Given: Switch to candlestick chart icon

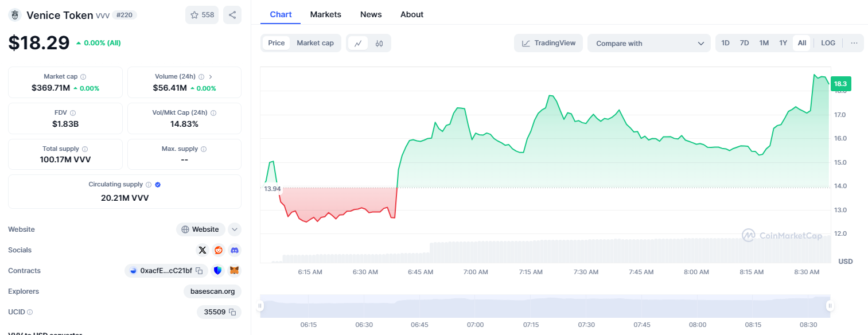Looking at the screenshot, I should [x=379, y=43].
